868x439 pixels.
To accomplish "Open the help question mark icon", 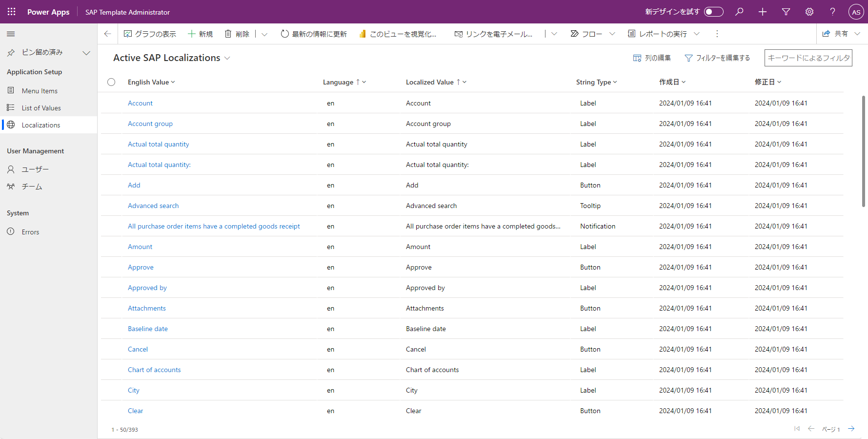I will click(833, 12).
